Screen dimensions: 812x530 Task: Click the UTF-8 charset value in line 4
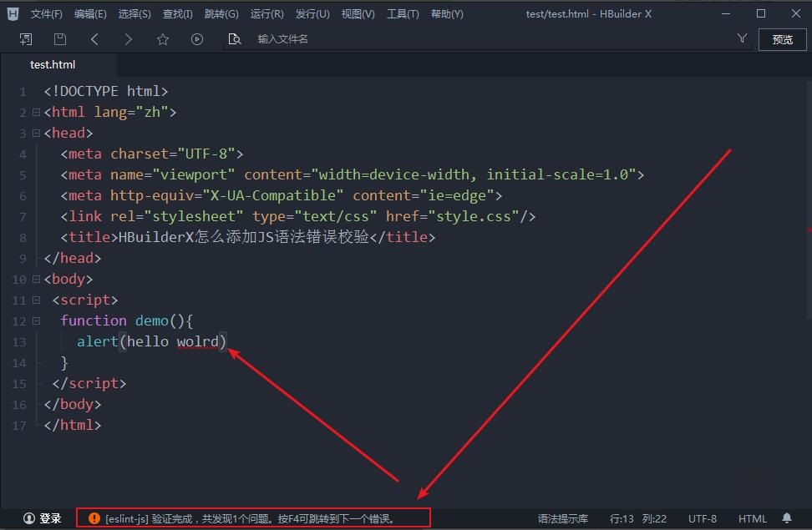206,154
